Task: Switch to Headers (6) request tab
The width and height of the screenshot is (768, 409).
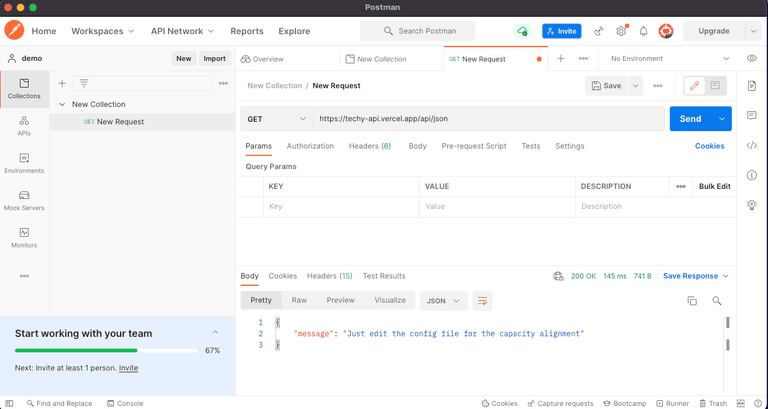Action: click(x=370, y=146)
